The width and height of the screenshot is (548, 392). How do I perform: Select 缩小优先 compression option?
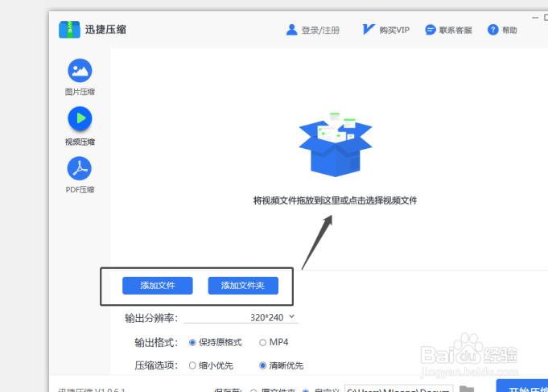click(211, 365)
